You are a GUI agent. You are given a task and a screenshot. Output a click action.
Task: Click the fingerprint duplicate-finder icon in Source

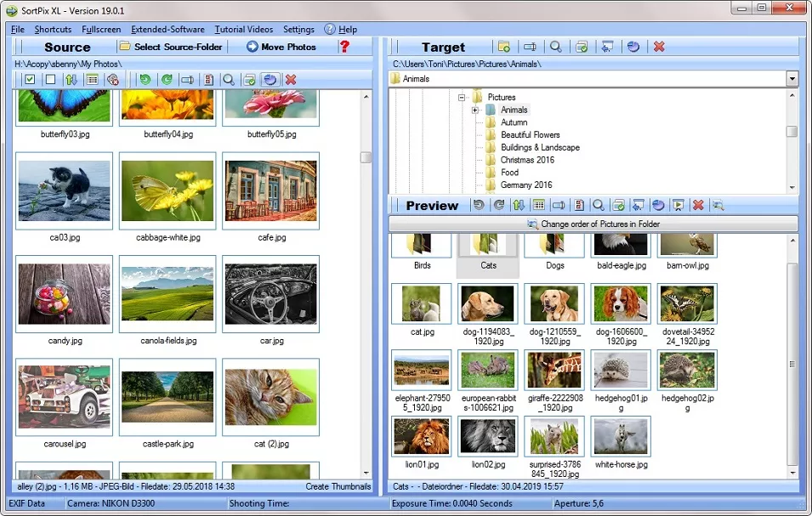tap(113, 79)
